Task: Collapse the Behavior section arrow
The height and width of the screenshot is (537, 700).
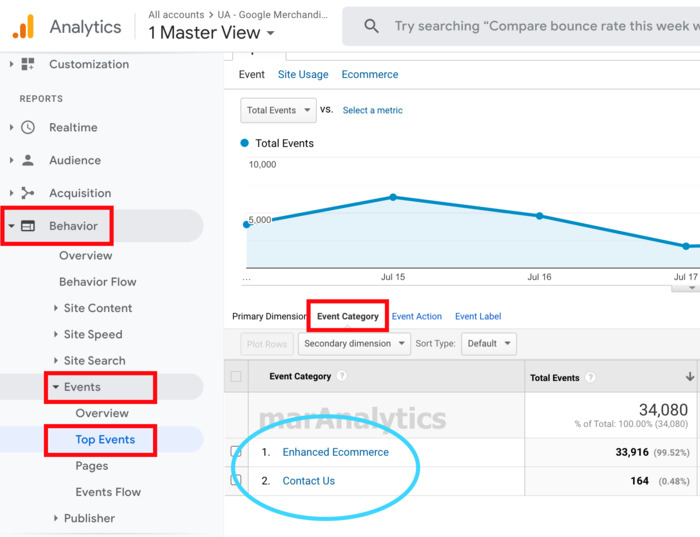Action: coord(11,226)
